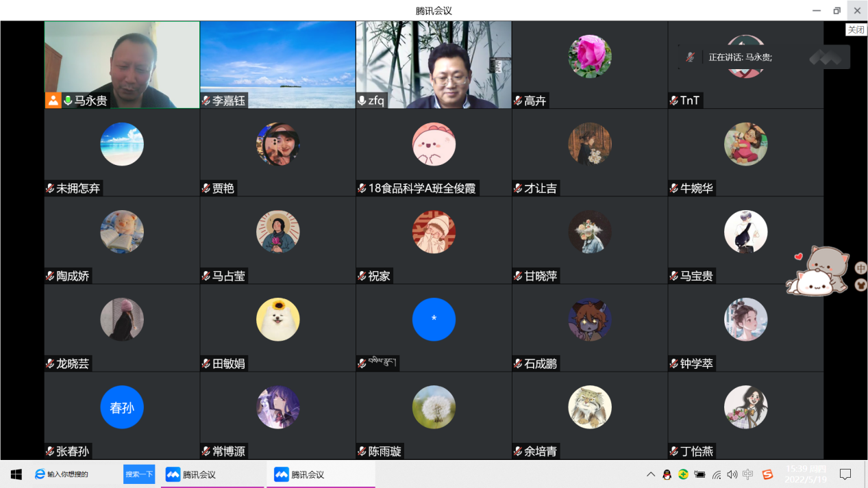This screenshot has height=488, width=868.
Task: Click the sunflower dog avatar of 田敏娟
Action: click(x=277, y=320)
